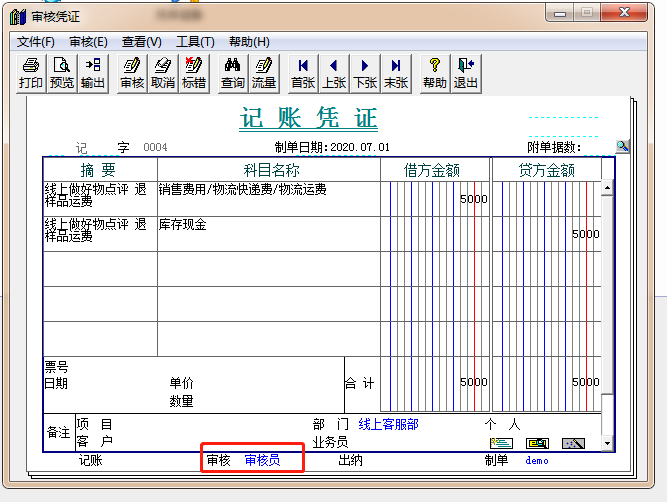Maximize the 审核凭证 window
The height and width of the screenshot is (502, 667).
[587, 13]
